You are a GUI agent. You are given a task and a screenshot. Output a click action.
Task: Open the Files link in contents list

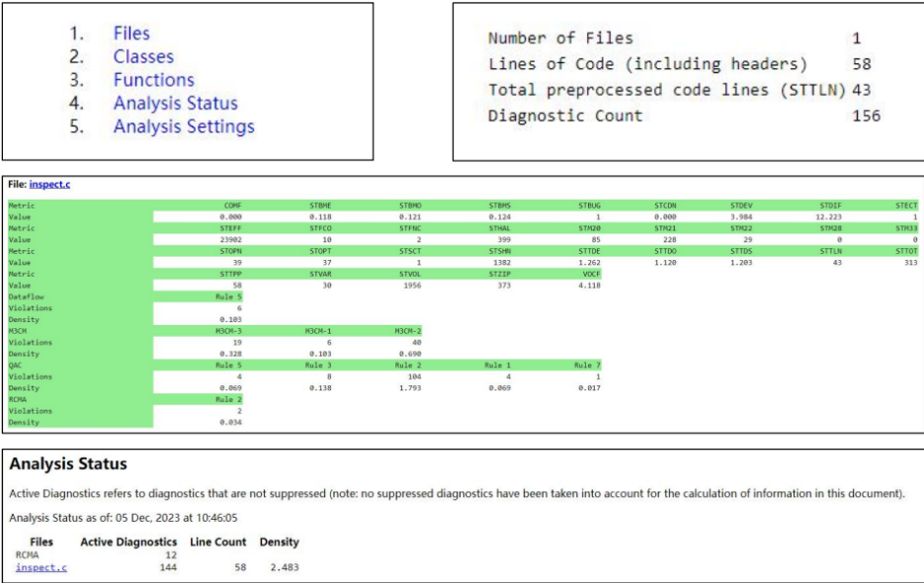[131, 34]
